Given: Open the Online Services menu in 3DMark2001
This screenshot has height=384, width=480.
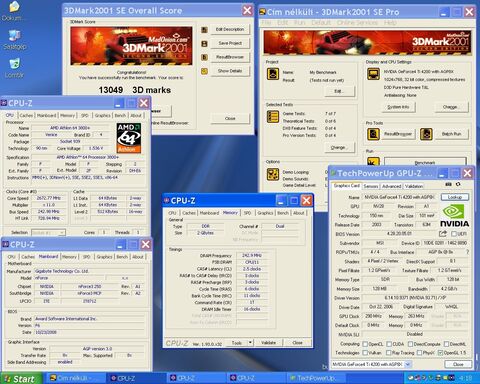Looking at the screenshot, I should (357, 22).
